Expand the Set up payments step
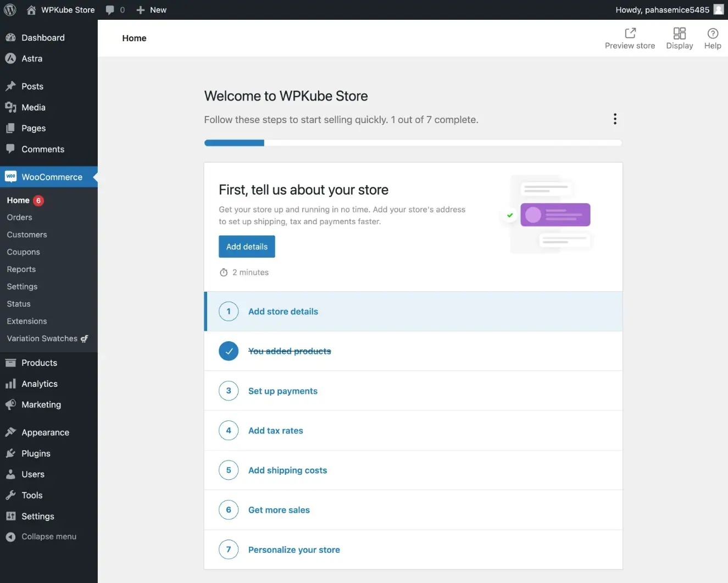This screenshot has width=728, height=583. (x=413, y=391)
